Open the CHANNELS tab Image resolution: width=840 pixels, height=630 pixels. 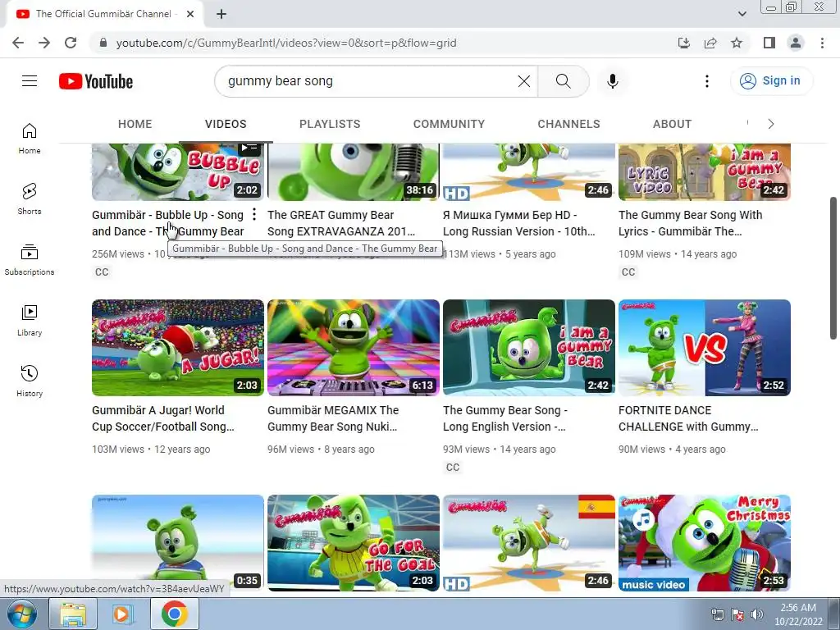[x=569, y=124]
